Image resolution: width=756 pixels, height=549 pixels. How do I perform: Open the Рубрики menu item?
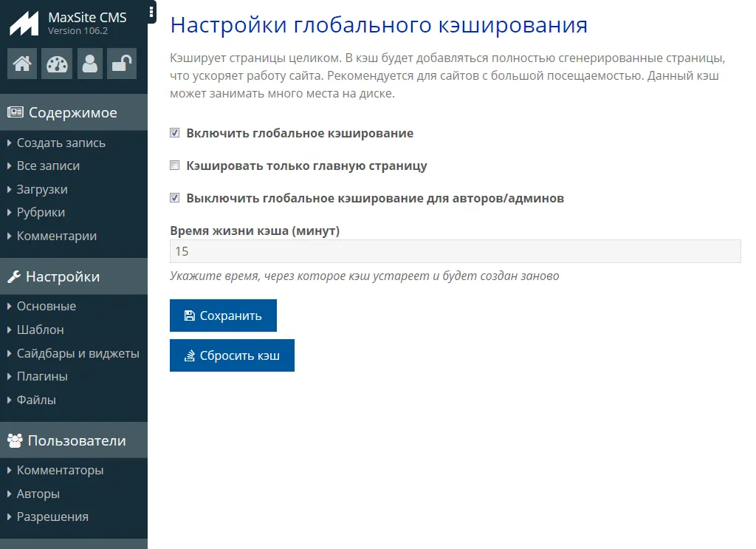41,213
